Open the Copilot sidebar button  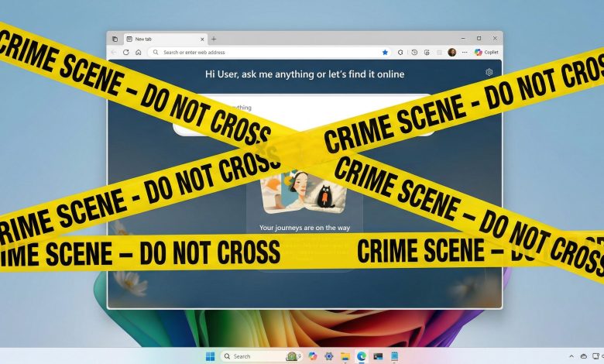click(x=486, y=53)
